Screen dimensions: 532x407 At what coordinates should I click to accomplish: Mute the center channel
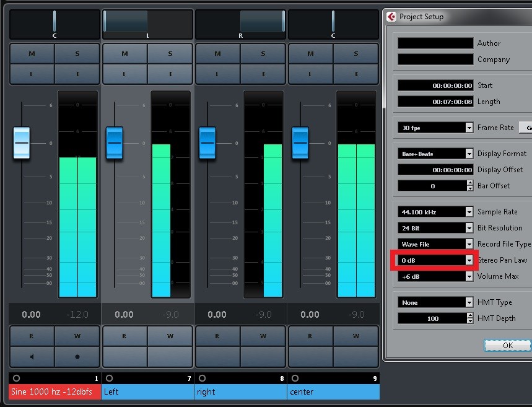(x=310, y=54)
